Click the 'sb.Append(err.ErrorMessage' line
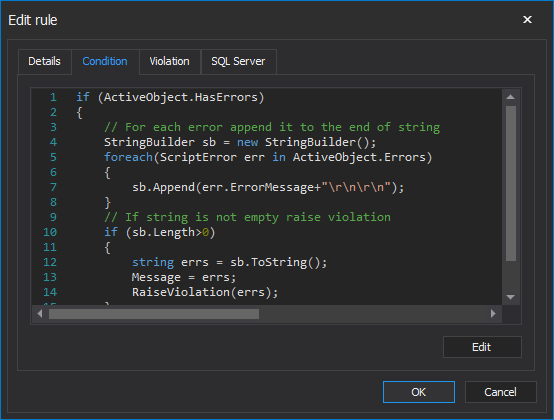554x420 pixels. point(268,187)
